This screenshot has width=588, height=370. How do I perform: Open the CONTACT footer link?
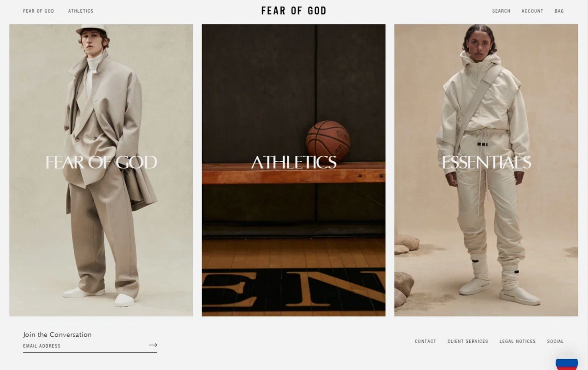click(x=425, y=341)
